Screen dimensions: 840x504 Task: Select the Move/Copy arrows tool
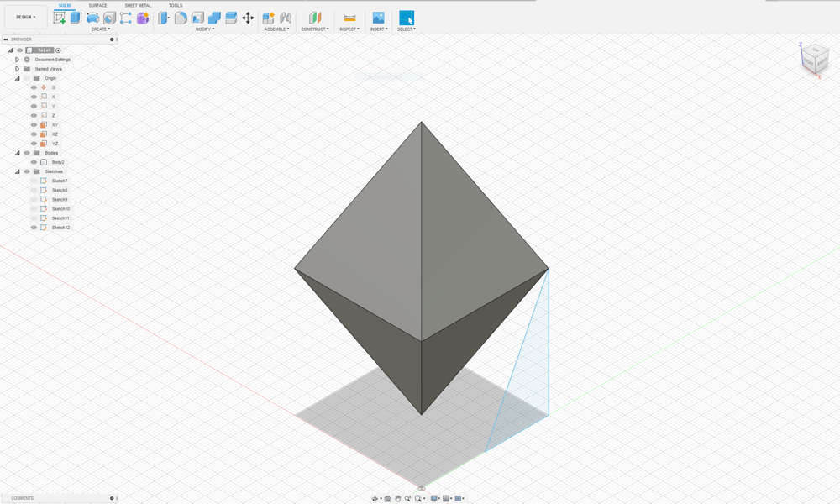point(248,18)
